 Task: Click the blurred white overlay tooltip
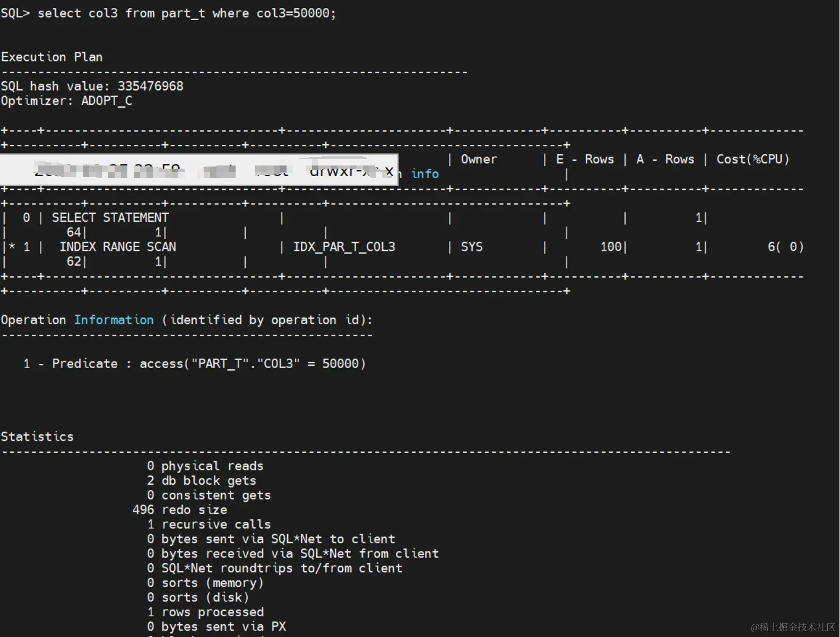click(199, 170)
